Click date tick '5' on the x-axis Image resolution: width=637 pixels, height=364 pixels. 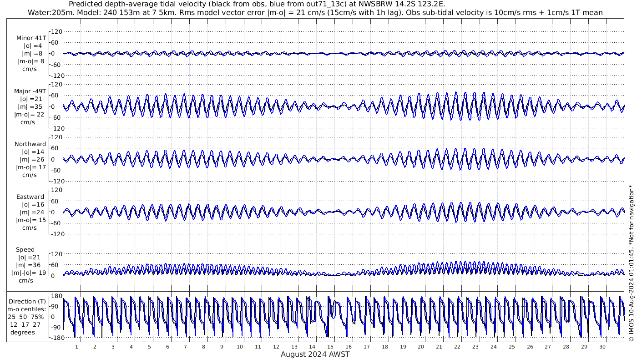(149, 347)
